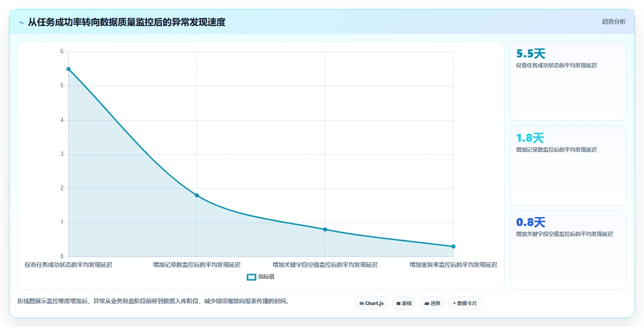Toggle the 指标值 legend item
The height and width of the screenshot is (327, 644).
[261, 277]
